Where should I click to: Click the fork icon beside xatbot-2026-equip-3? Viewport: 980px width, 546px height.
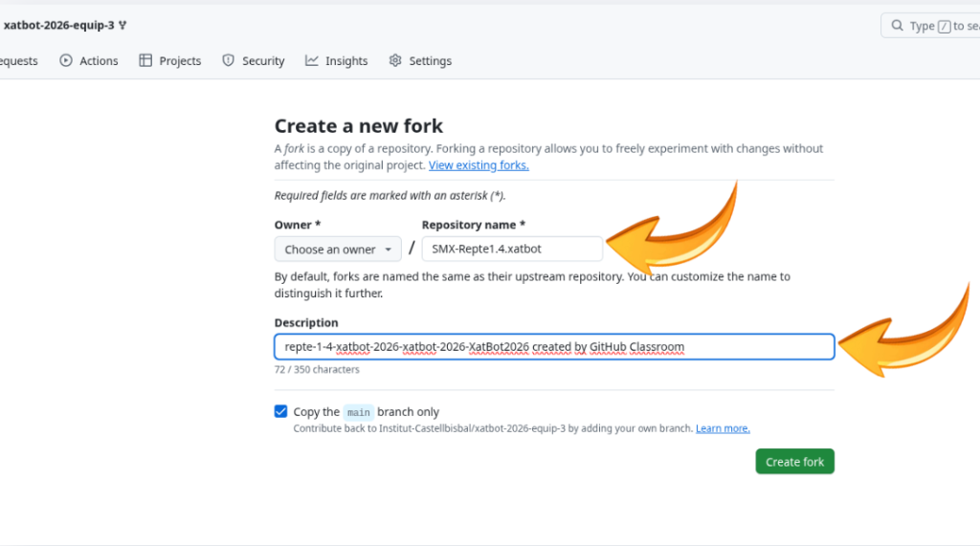coord(123,26)
